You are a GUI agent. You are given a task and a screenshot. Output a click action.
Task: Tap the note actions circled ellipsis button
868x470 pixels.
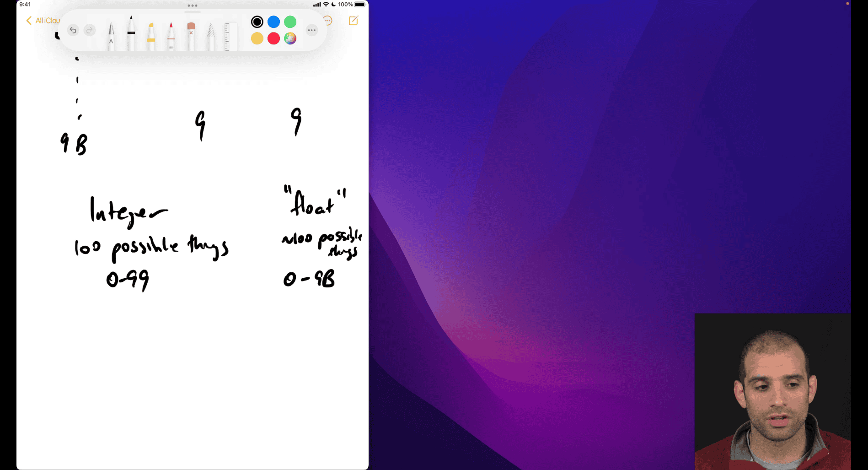point(328,21)
